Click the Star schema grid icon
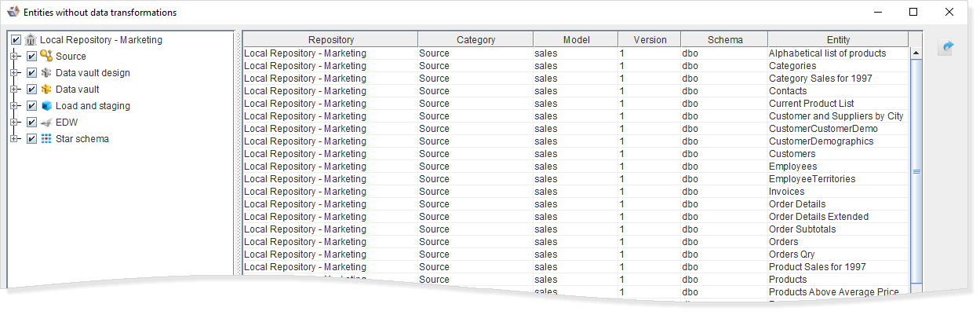This screenshot has width=980, height=315. coord(46,139)
